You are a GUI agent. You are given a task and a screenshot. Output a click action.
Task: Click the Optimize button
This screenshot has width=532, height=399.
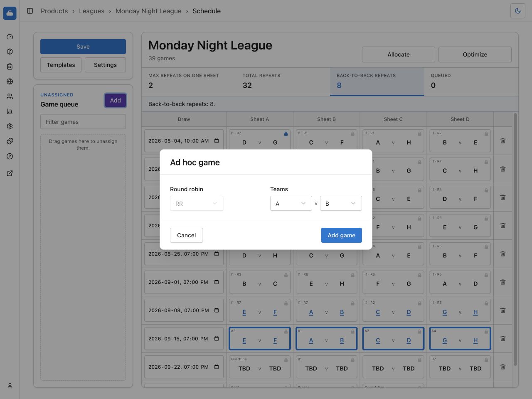(x=475, y=54)
